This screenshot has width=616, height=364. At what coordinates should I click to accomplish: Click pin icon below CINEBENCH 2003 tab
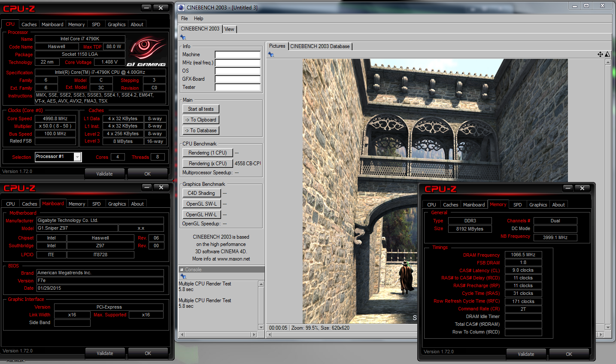(183, 37)
